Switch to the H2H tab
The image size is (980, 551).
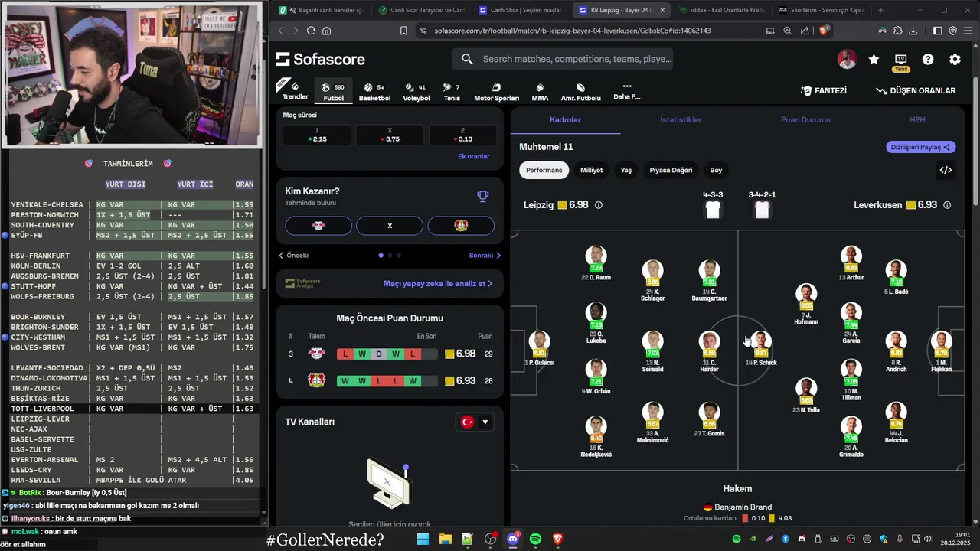(x=917, y=119)
